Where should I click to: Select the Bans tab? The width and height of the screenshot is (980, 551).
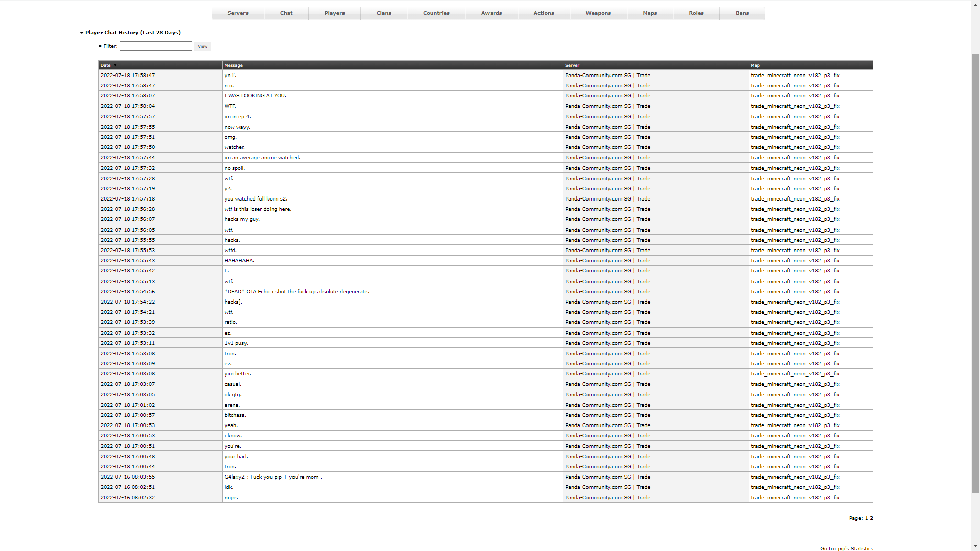(x=742, y=13)
